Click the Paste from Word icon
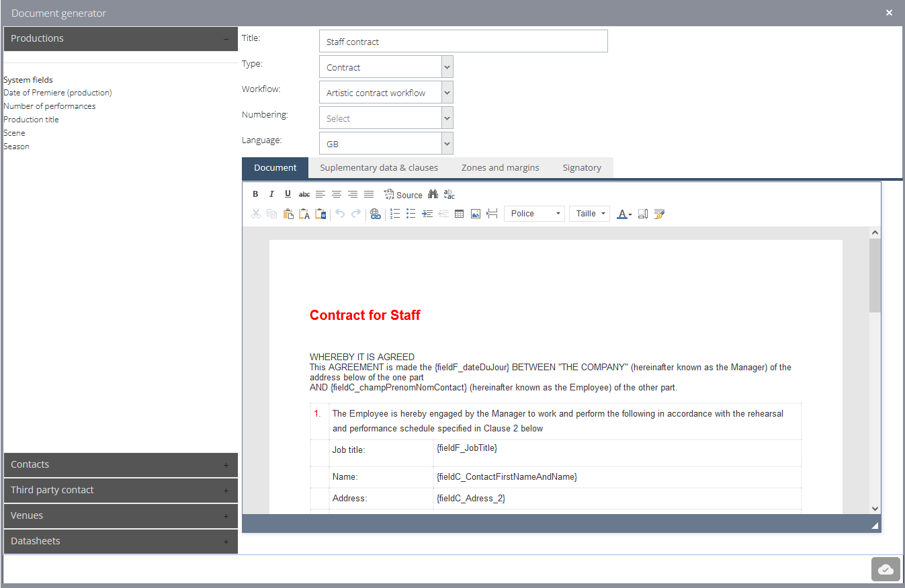Viewport: 905px width, 588px height. pyautogui.click(x=320, y=214)
